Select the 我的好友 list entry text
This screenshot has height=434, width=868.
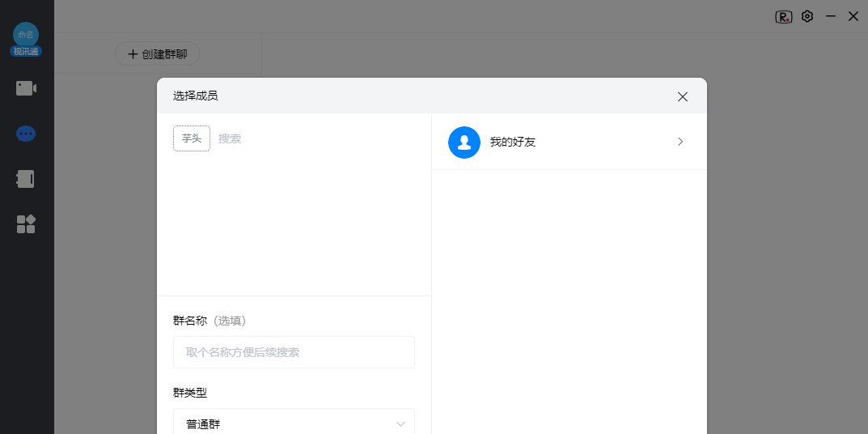coord(513,143)
